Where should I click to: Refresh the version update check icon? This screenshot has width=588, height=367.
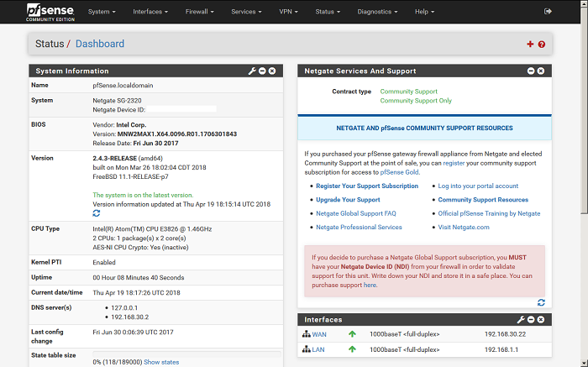[97, 214]
